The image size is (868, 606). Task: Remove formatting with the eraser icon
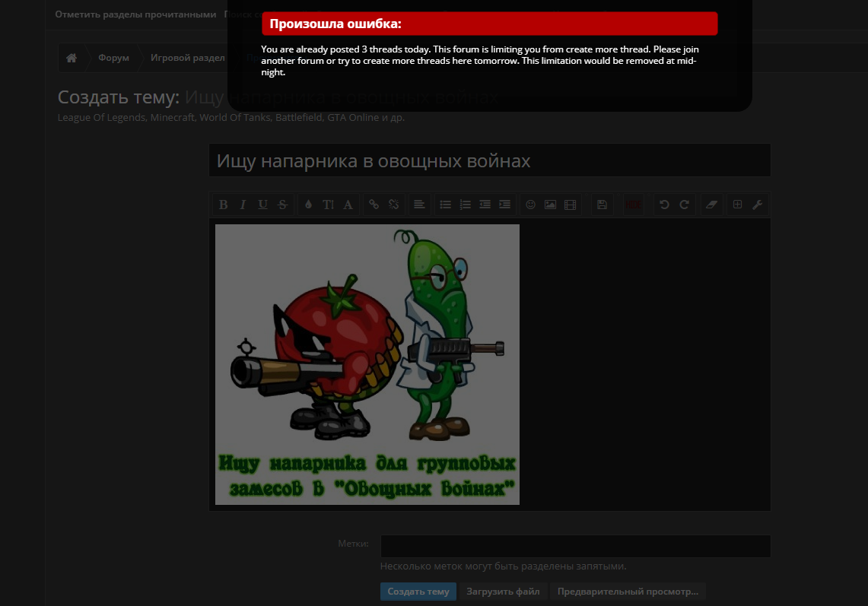711,205
